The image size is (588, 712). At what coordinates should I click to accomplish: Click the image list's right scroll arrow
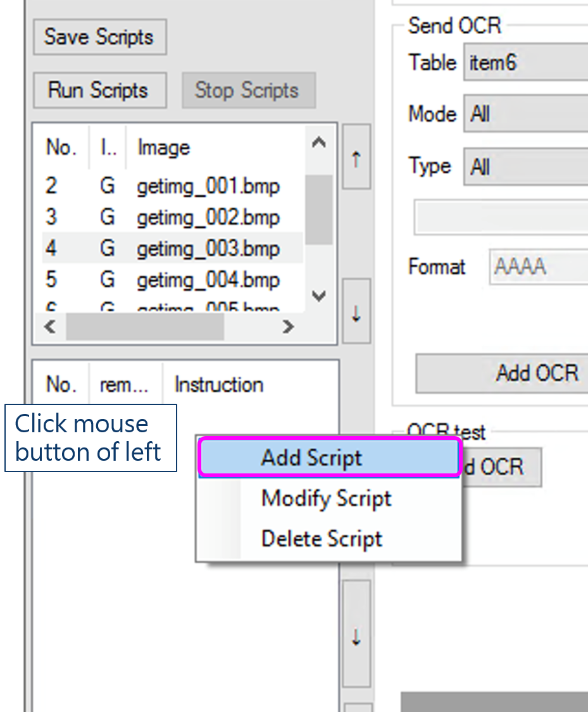coord(288,327)
